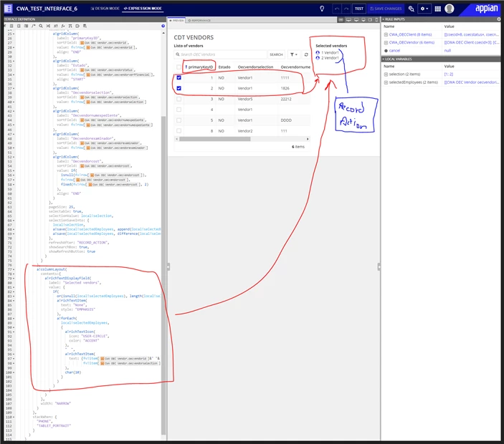
Task: Expand the selectedEmployees (2 items) variable
Action: pos(386,82)
